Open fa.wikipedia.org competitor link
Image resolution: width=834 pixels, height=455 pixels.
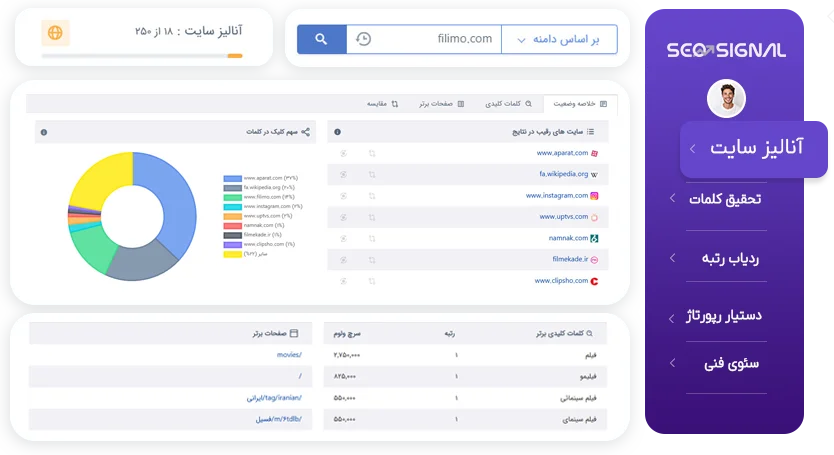coord(564,174)
